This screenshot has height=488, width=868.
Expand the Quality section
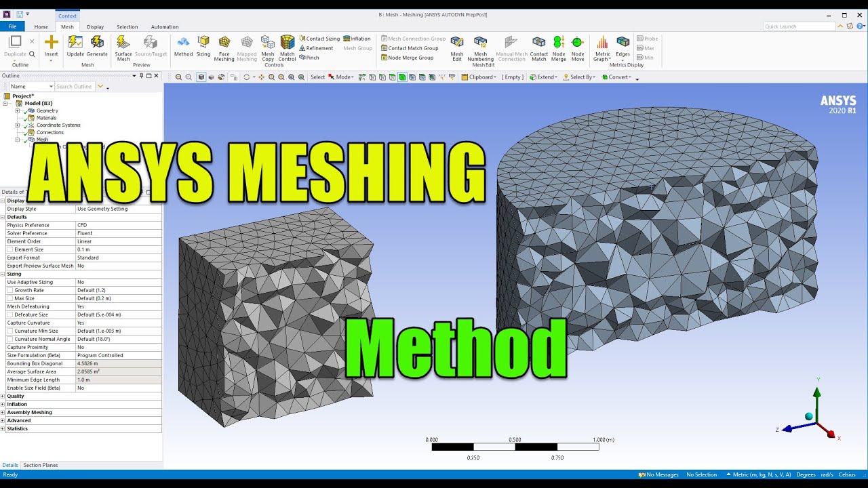(x=3, y=396)
